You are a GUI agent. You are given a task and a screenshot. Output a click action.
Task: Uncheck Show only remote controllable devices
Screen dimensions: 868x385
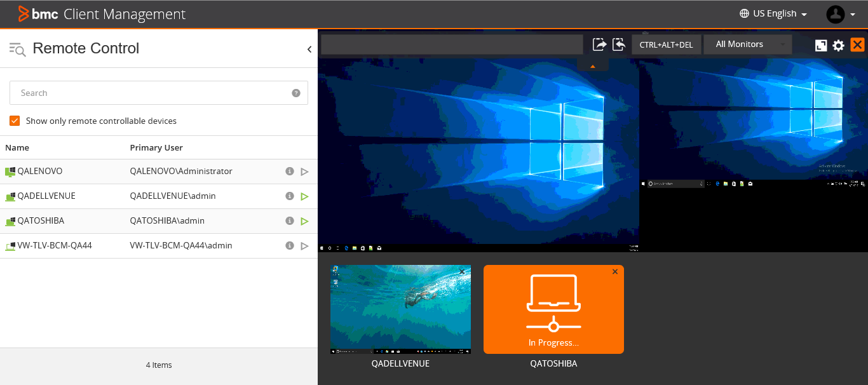14,120
